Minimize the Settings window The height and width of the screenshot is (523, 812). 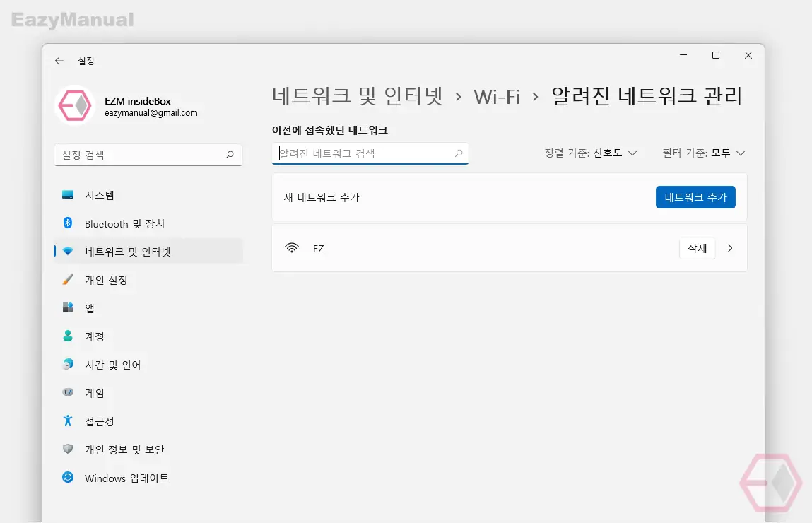pyautogui.click(x=683, y=55)
